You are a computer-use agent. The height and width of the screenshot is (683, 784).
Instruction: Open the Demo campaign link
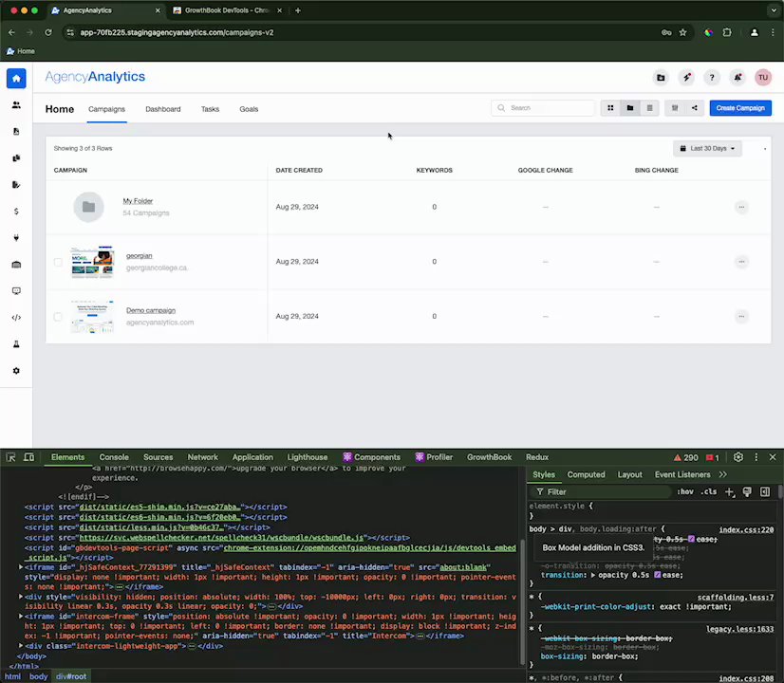pyautogui.click(x=151, y=310)
